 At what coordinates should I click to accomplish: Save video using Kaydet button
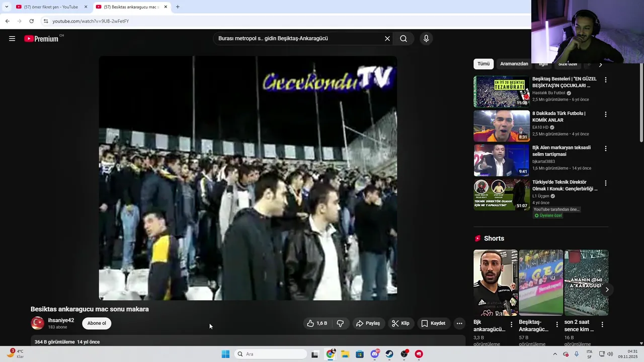point(433,323)
